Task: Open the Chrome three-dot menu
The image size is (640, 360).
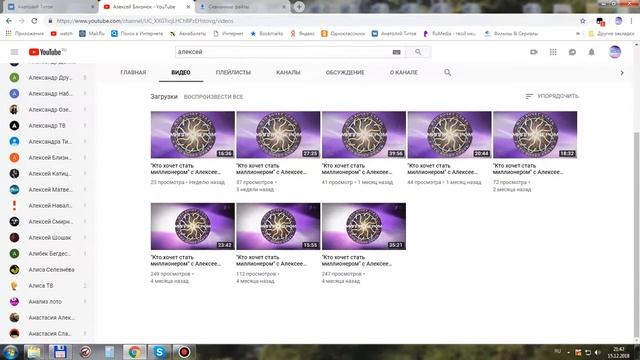Action: pyautogui.click(x=632, y=21)
